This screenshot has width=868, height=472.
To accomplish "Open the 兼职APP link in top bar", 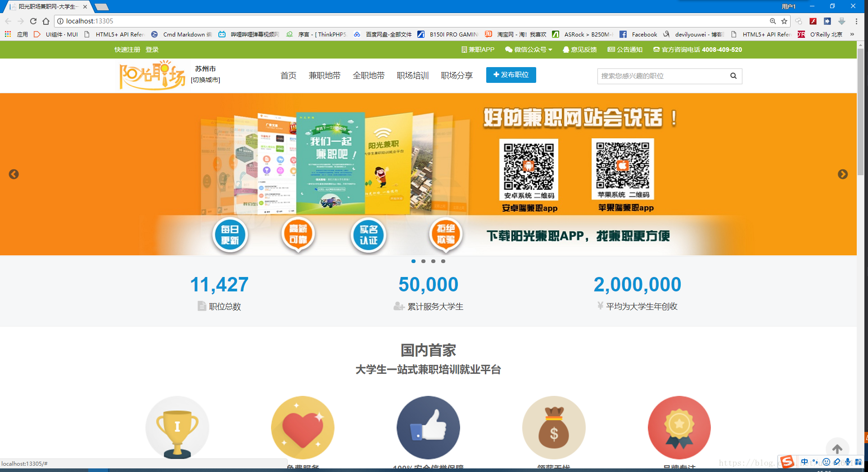I will coord(478,50).
